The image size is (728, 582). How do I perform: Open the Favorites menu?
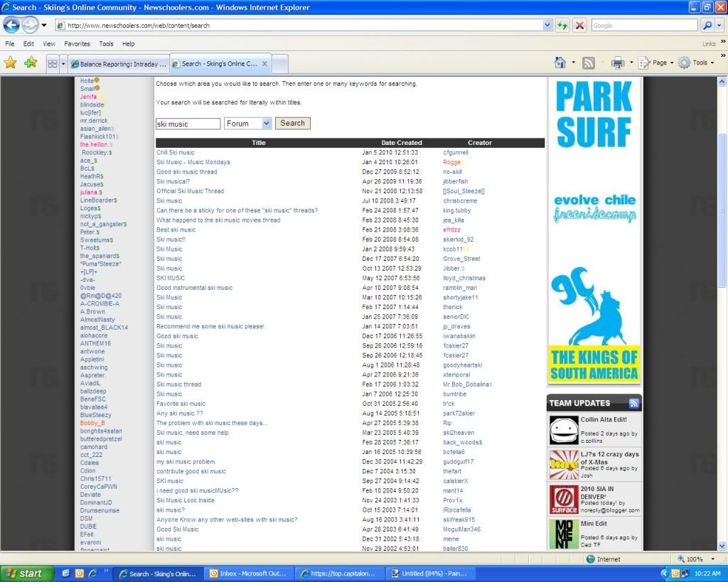77,43
